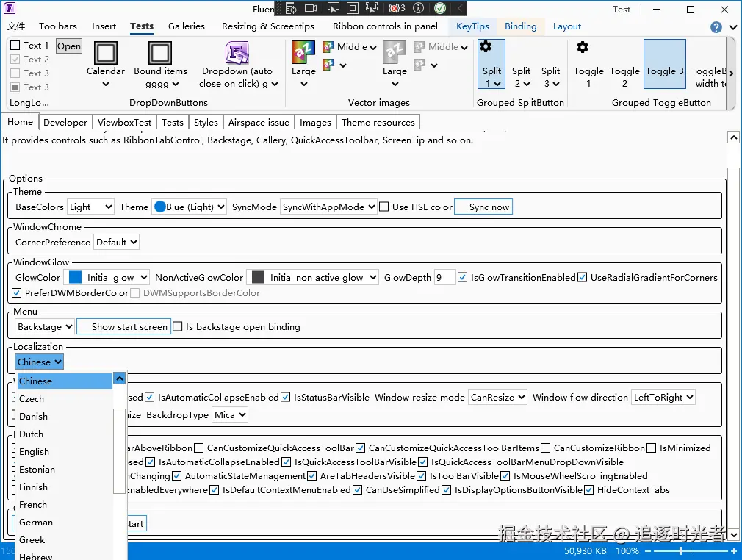This screenshot has height=560, width=742.
Task: Enable the Use HSL color checkbox
Action: (x=384, y=207)
